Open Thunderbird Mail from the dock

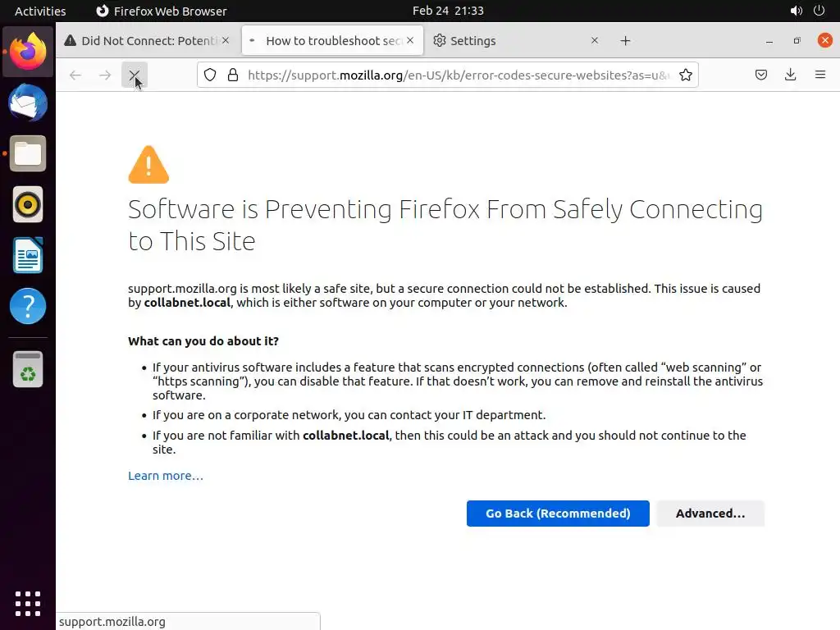click(28, 103)
